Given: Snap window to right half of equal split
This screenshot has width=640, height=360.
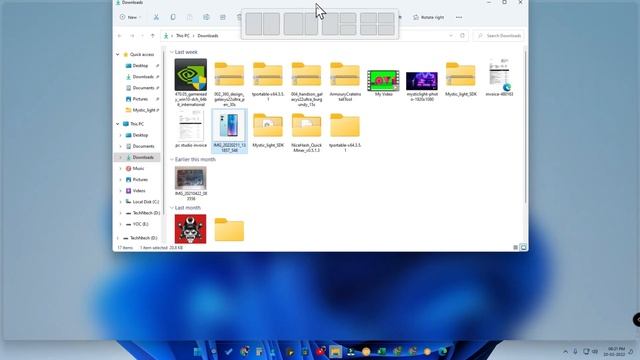Looking at the screenshot, I should [x=271, y=24].
